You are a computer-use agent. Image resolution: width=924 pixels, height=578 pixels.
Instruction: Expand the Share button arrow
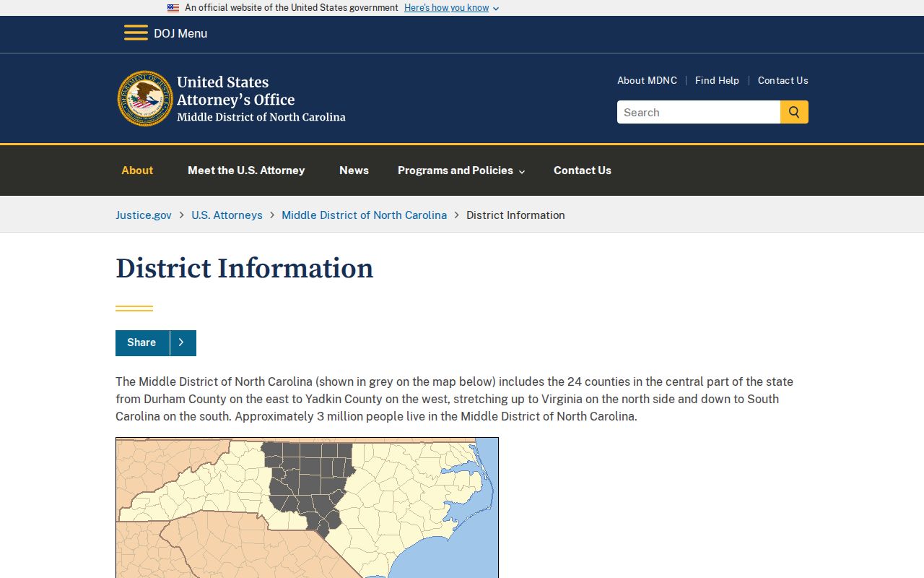183,342
